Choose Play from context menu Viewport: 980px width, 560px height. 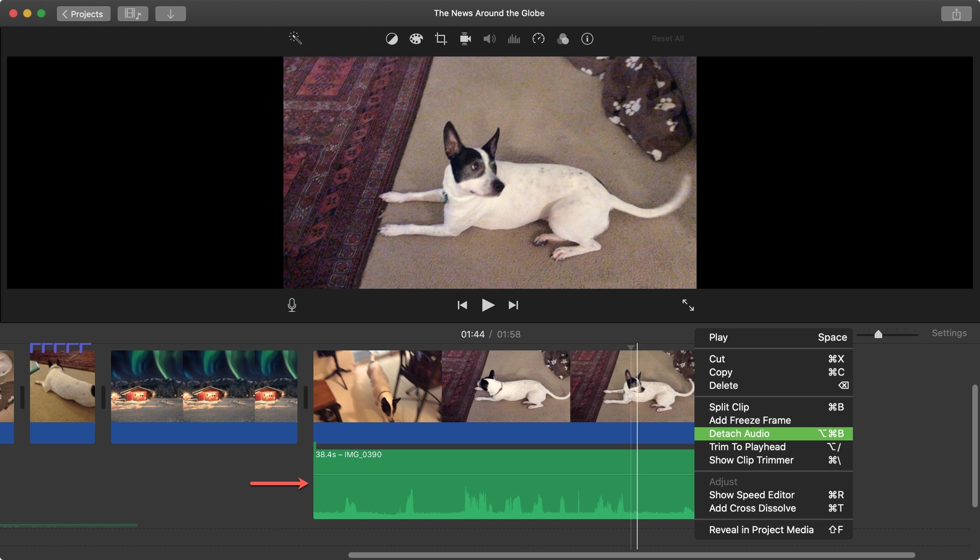[773, 337]
